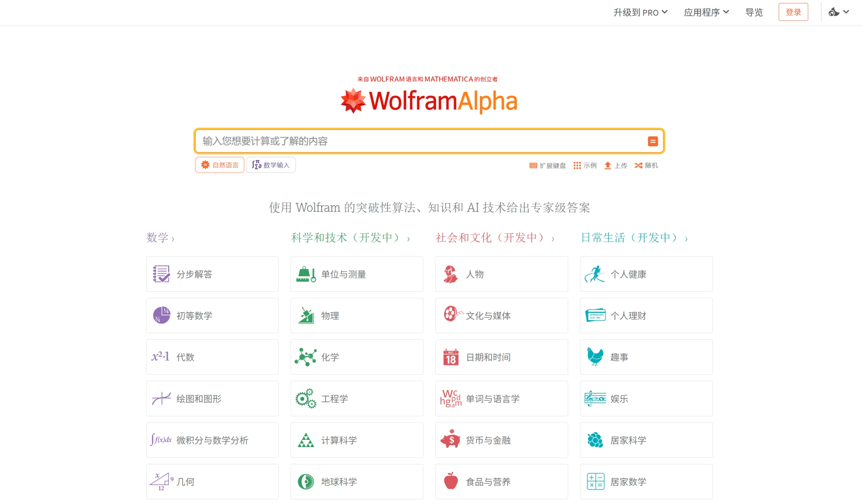Open geometry (几何) triangle icon
This screenshot has height=504, width=862.
coord(161,482)
